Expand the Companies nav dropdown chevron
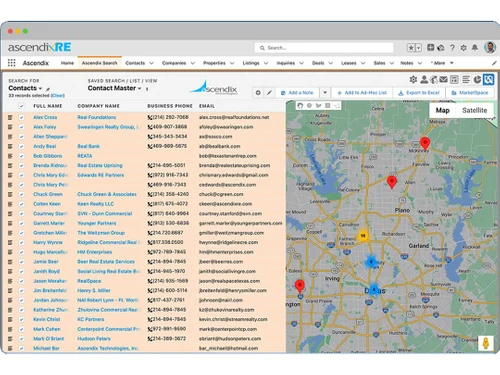500x375 pixels. (193, 63)
